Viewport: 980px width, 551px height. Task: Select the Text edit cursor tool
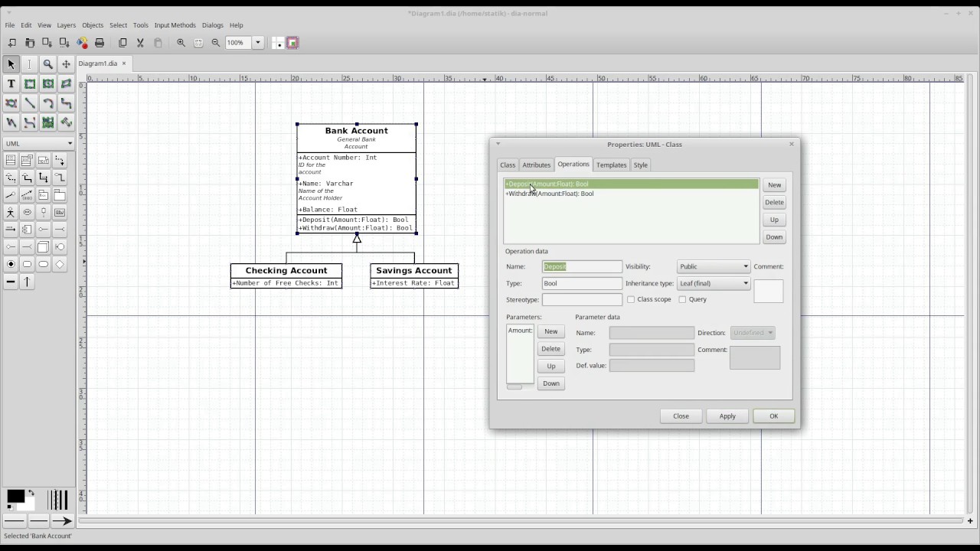(29, 64)
